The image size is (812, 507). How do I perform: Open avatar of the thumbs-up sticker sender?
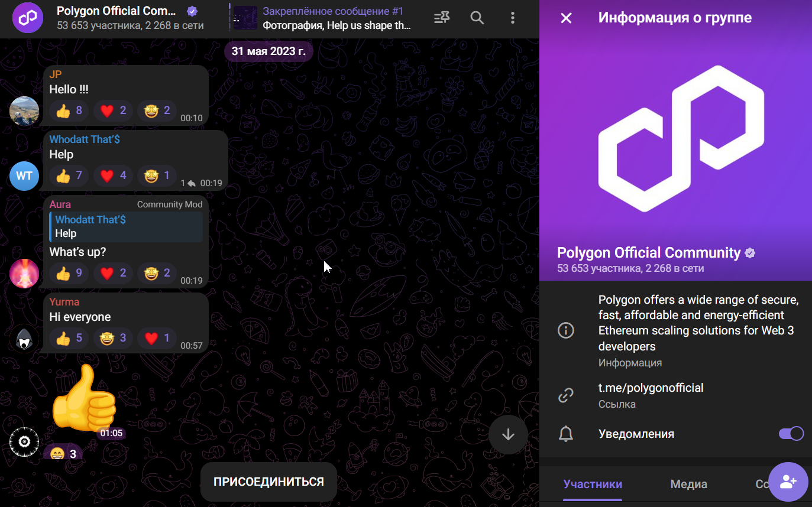pyautogui.click(x=24, y=442)
